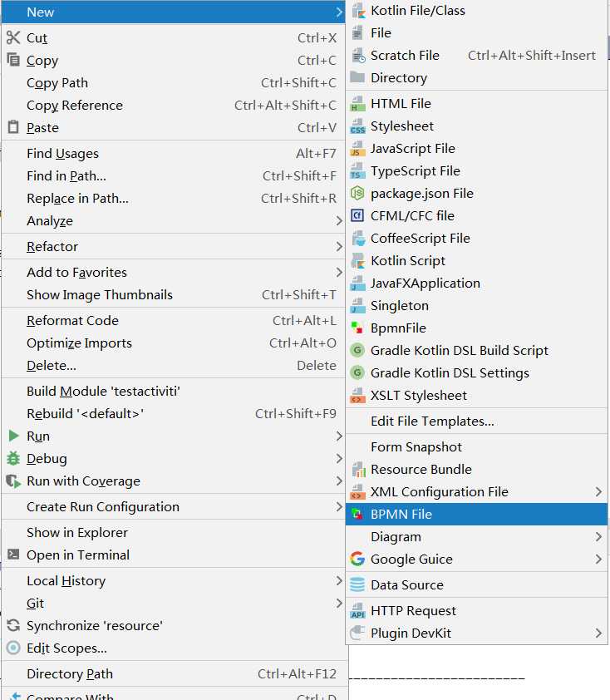610x700 pixels.
Task: Expand the Refactor submenu arrow
Action: pos(339,246)
